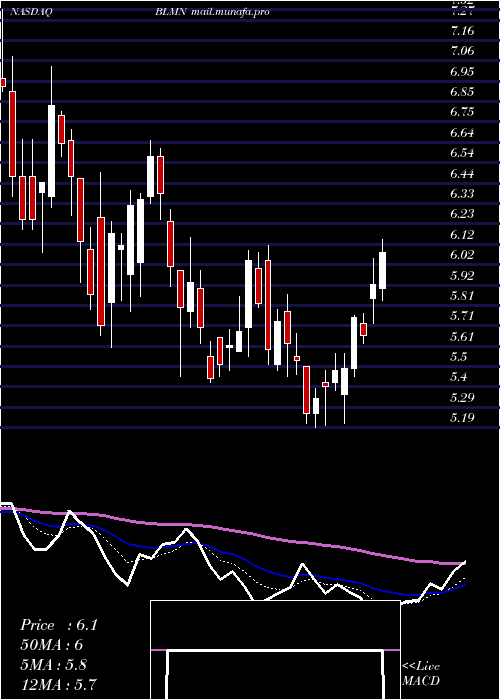Screen dimensions: 500x700
Task: Click the 6.95 price axis label
Action: coord(462,71)
